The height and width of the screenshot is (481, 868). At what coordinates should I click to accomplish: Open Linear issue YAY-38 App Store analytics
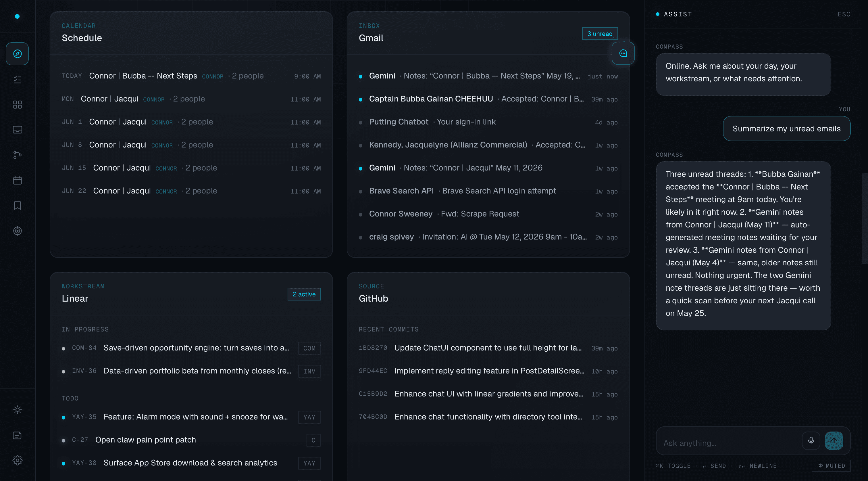pyautogui.click(x=191, y=463)
